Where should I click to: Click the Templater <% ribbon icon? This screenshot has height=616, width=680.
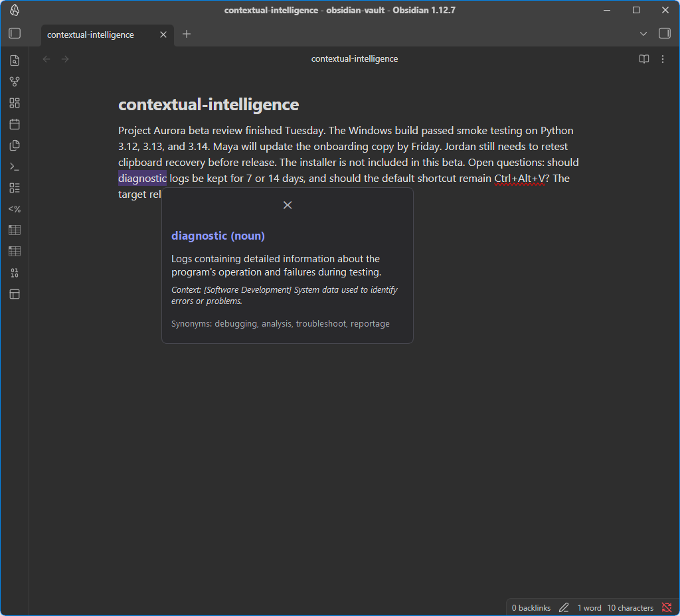(x=15, y=209)
